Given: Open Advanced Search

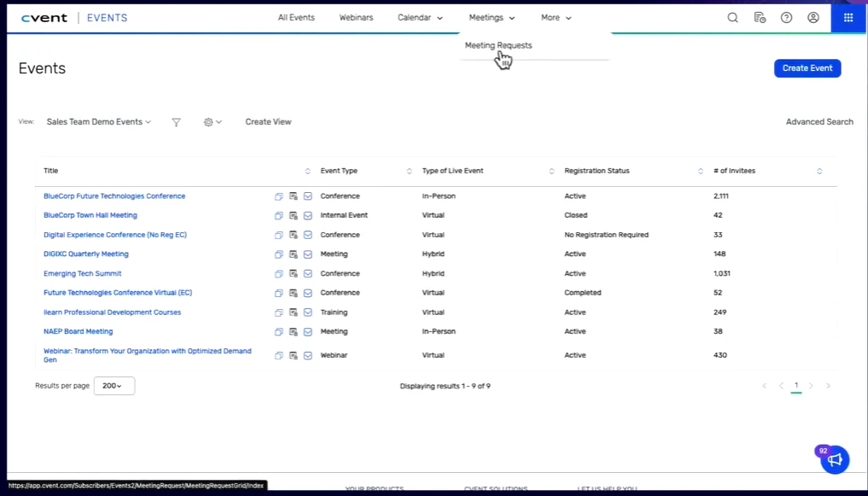Looking at the screenshot, I should coord(818,121).
